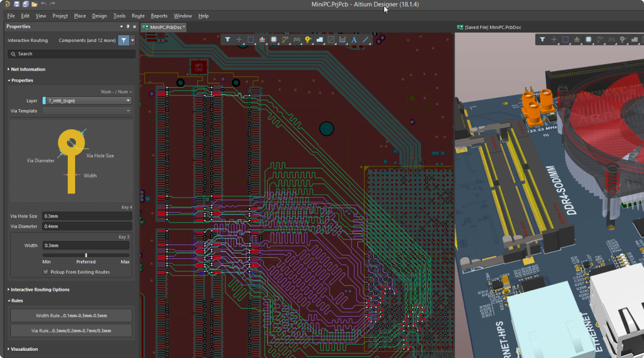This screenshot has height=358, width=644.
Task: Click selection filter icon in 3D view toolbar
Action: point(543,39)
